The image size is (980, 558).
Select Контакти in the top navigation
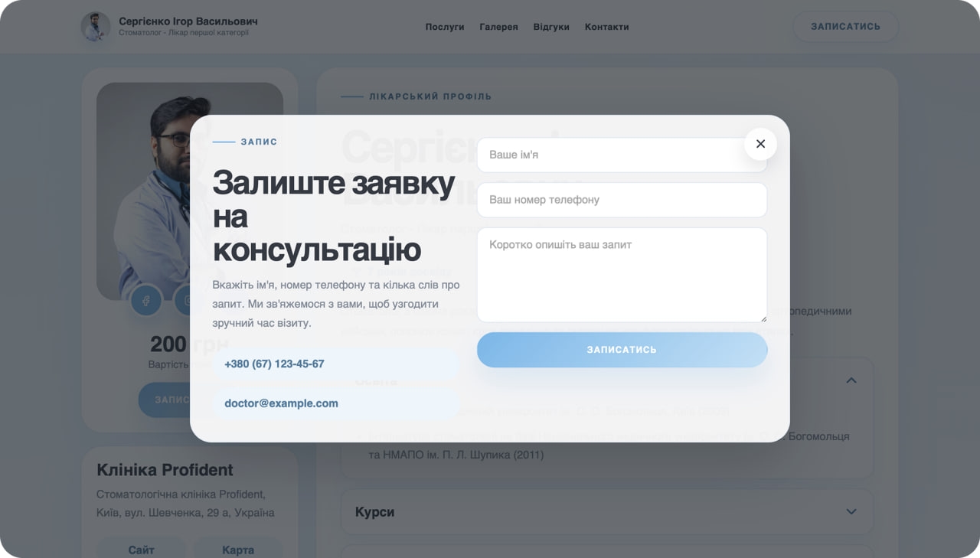[x=606, y=27]
